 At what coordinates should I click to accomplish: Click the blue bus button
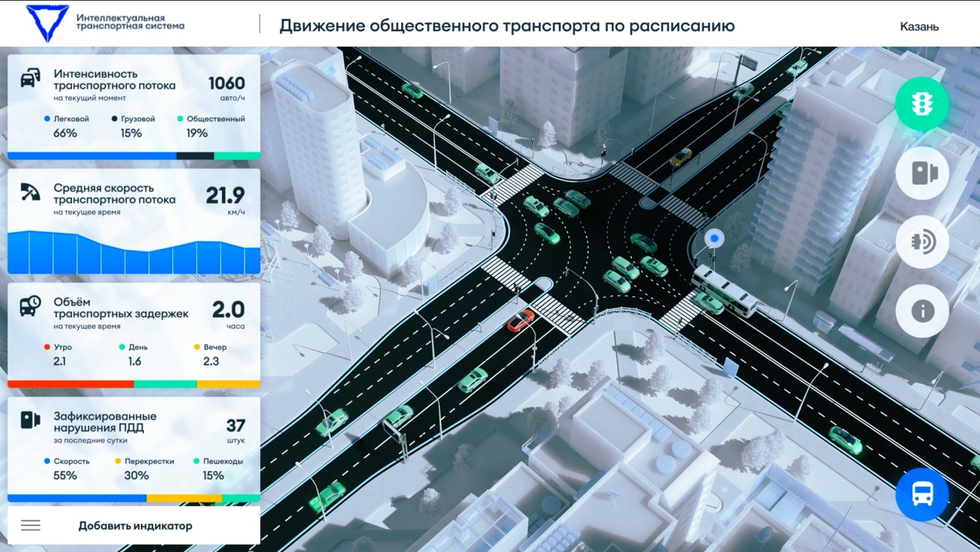[922, 494]
